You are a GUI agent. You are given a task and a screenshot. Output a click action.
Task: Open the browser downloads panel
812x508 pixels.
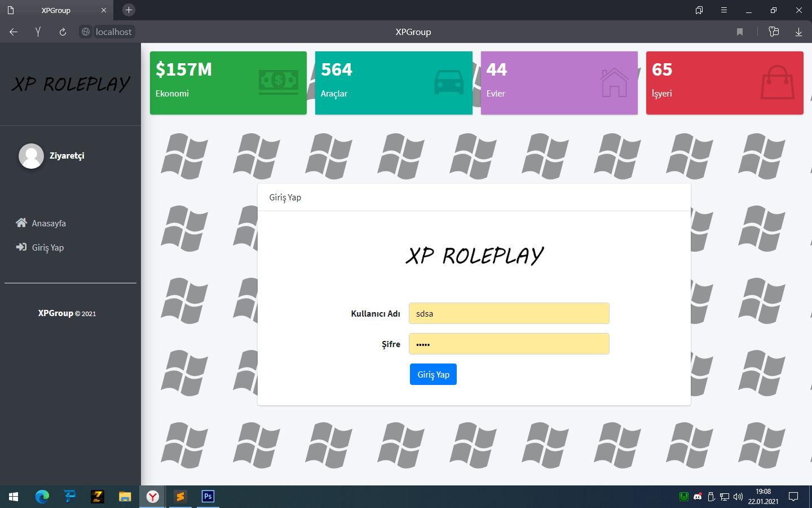798,32
